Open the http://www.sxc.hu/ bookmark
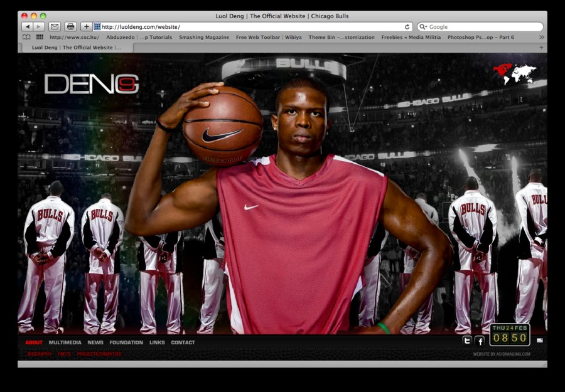 pos(75,37)
